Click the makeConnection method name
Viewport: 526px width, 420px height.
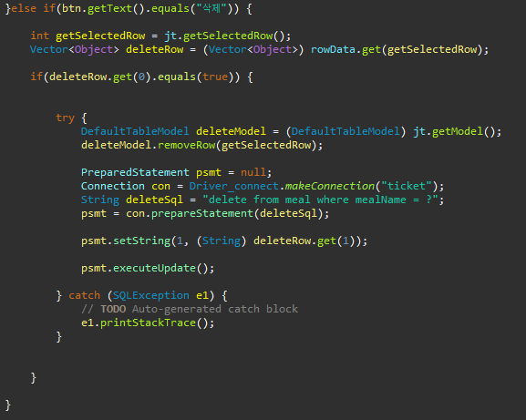coord(330,186)
